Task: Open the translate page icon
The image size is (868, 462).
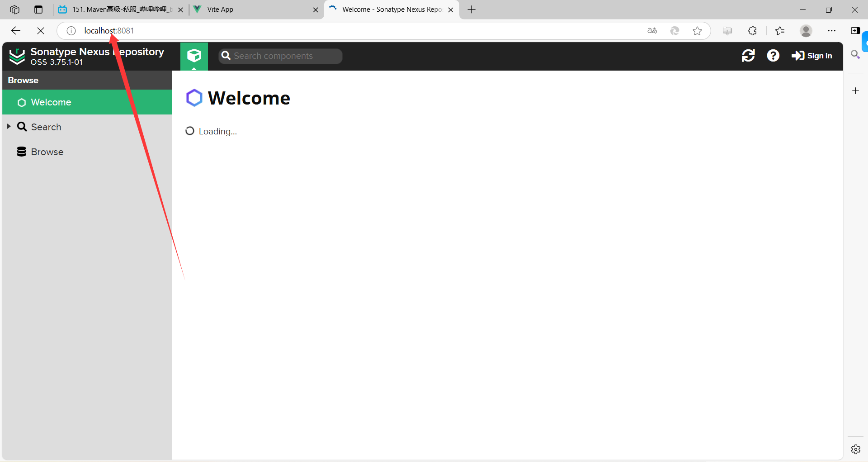Action: click(652, 31)
